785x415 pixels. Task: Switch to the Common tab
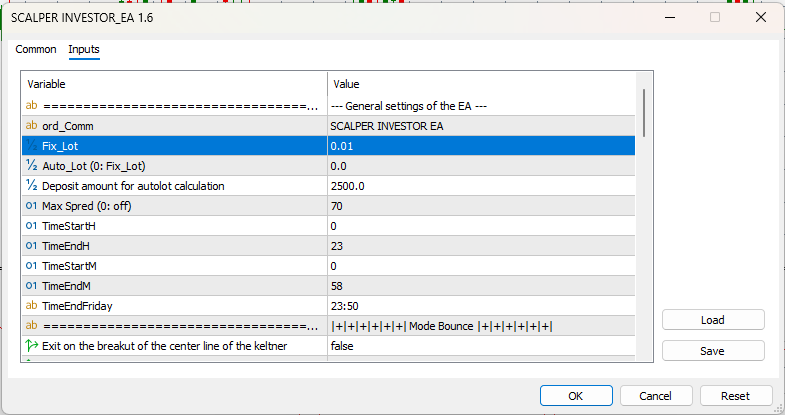click(36, 49)
